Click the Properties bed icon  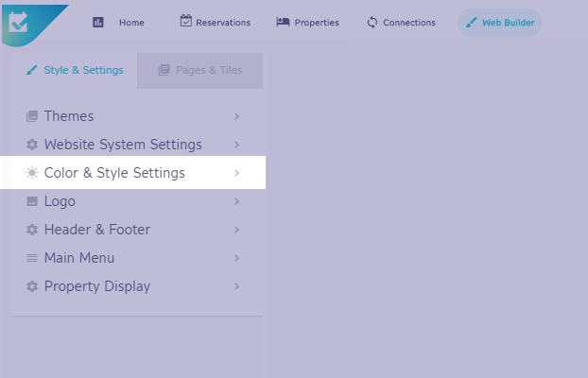(283, 22)
